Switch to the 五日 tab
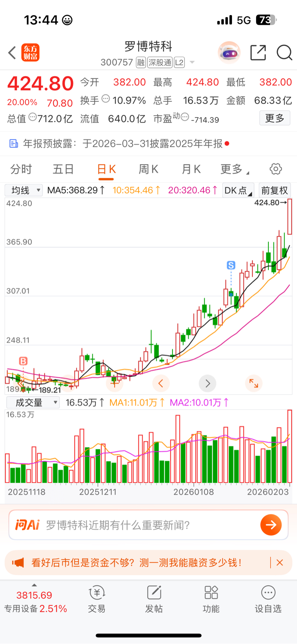 point(63,169)
